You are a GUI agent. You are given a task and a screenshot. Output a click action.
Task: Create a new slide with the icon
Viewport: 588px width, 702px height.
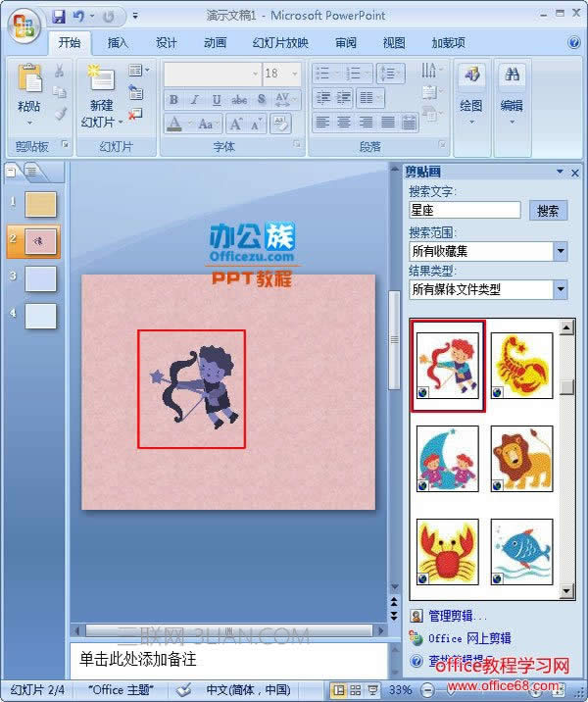101,79
